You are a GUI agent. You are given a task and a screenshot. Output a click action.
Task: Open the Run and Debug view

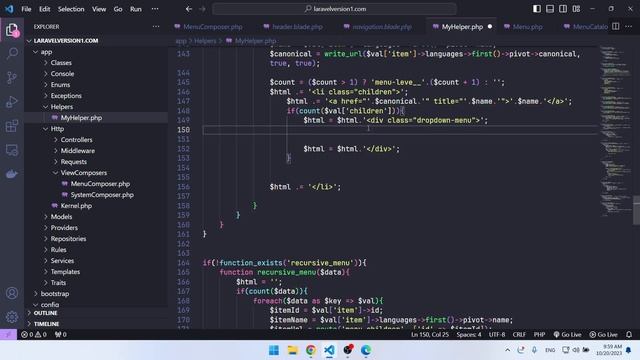[12, 102]
